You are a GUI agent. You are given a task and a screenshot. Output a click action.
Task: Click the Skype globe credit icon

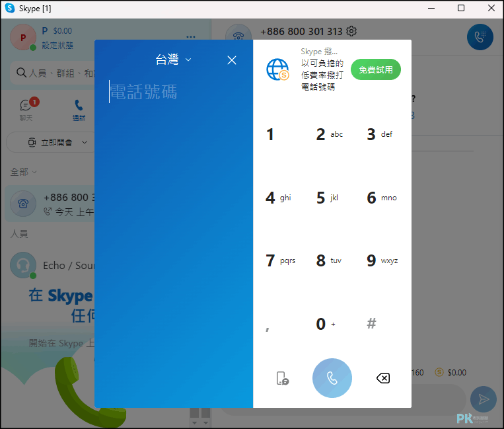(277, 69)
